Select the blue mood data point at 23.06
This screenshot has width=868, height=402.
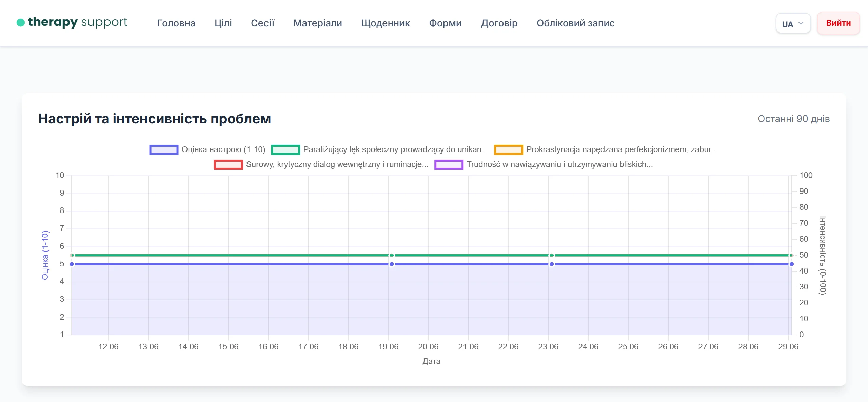[552, 264]
